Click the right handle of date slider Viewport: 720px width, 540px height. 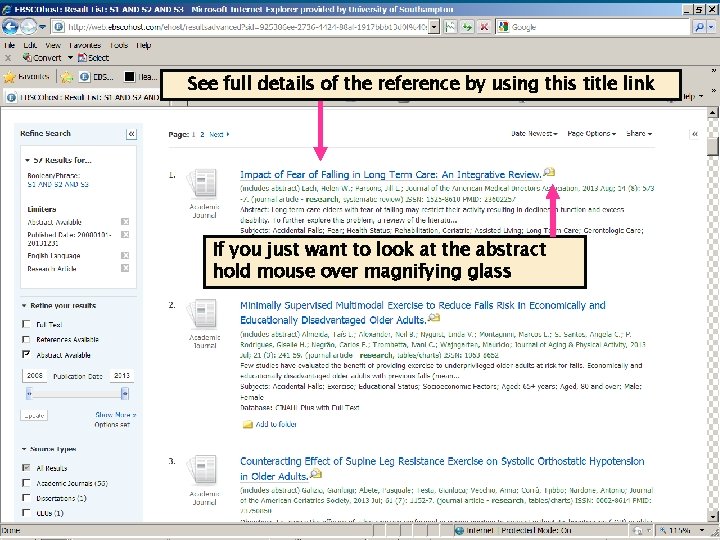125,394
